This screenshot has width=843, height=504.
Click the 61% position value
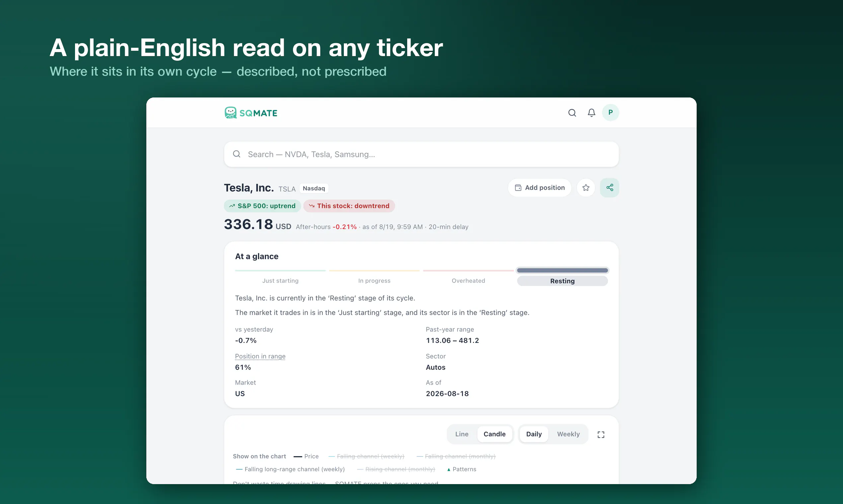click(243, 367)
